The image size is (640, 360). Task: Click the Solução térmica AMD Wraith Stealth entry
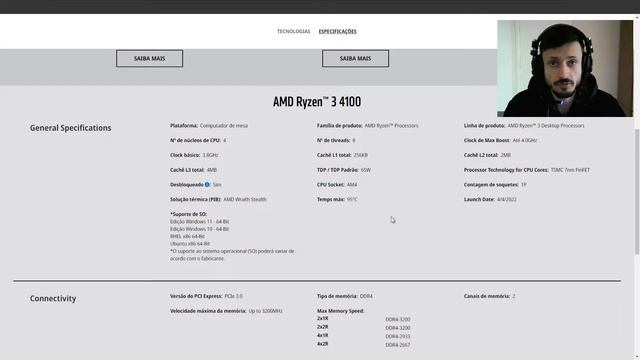tap(218, 200)
